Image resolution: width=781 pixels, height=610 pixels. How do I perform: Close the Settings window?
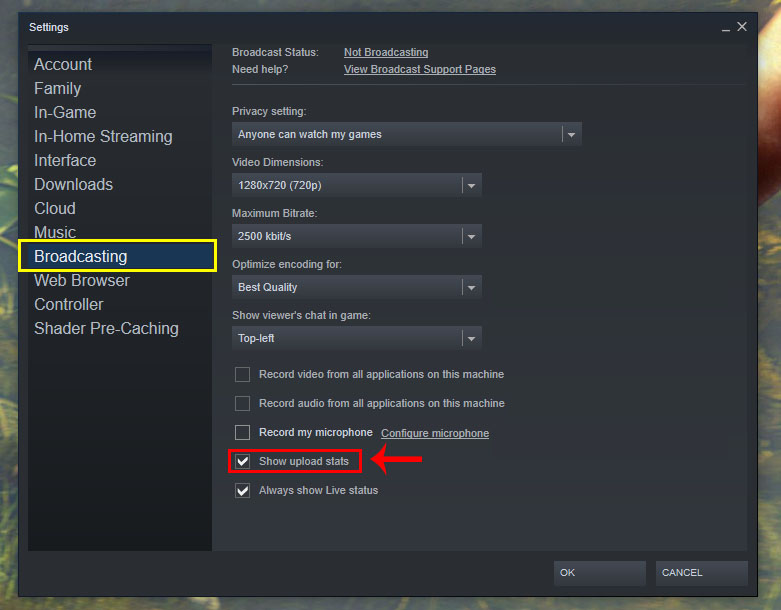742,27
